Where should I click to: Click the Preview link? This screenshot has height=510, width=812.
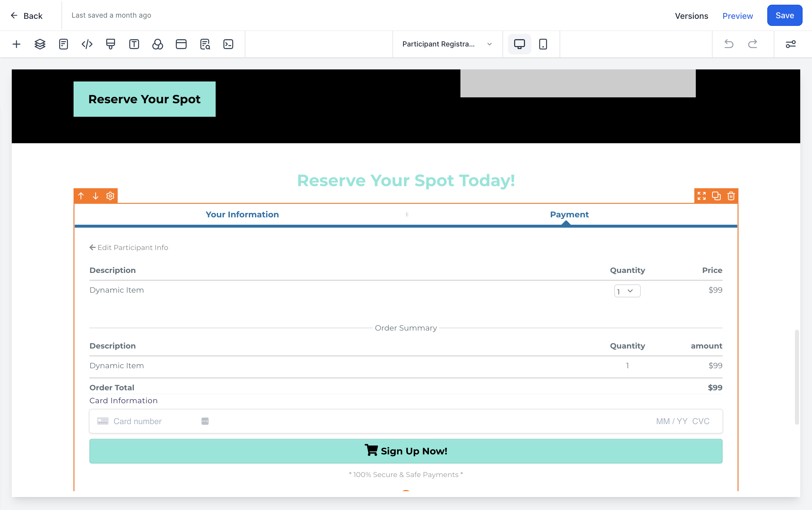pyautogui.click(x=738, y=16)
